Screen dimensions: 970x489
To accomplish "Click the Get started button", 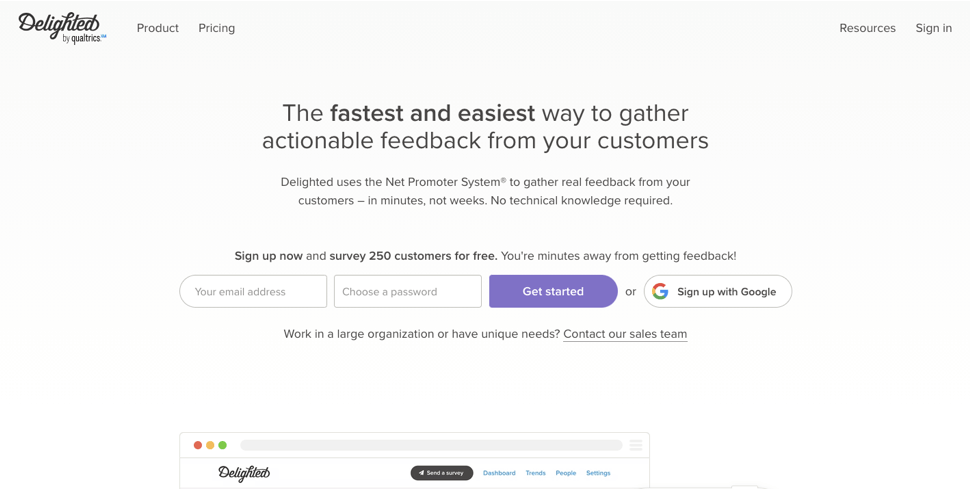I will coord(553,292).
